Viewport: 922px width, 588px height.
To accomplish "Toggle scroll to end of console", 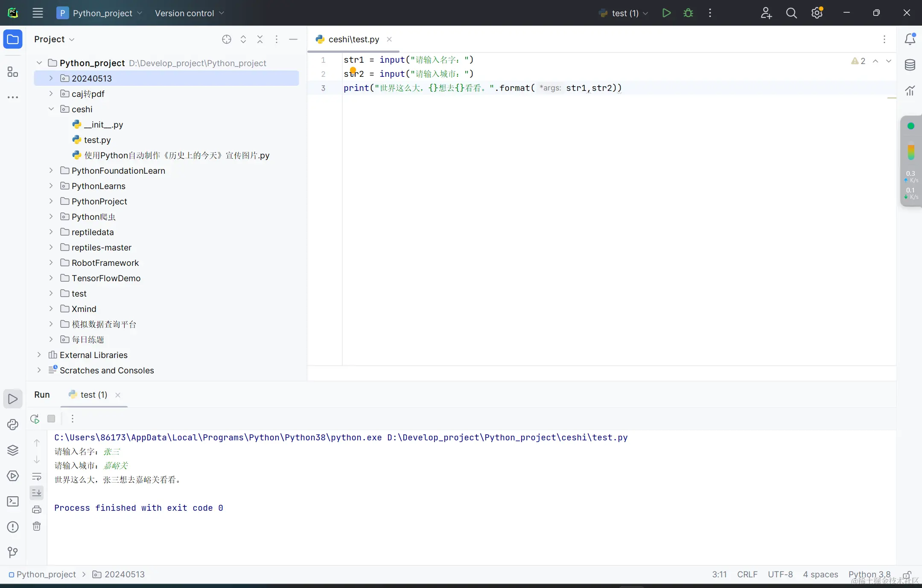I will tap(37, 493).
